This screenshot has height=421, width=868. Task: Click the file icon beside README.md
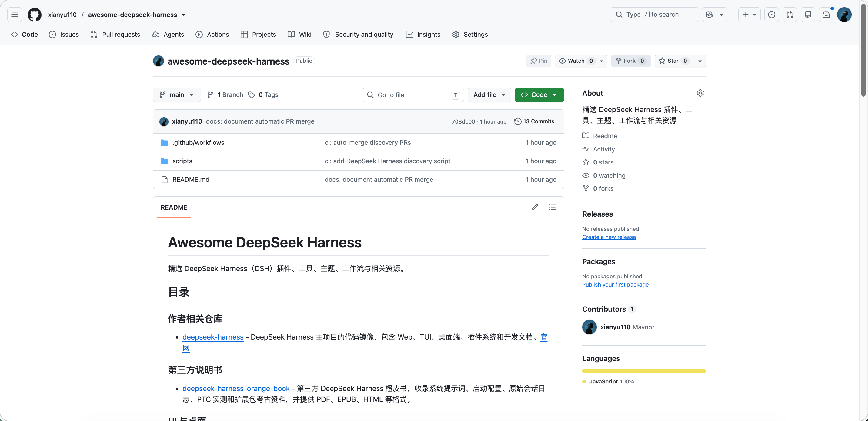point(165,180)
